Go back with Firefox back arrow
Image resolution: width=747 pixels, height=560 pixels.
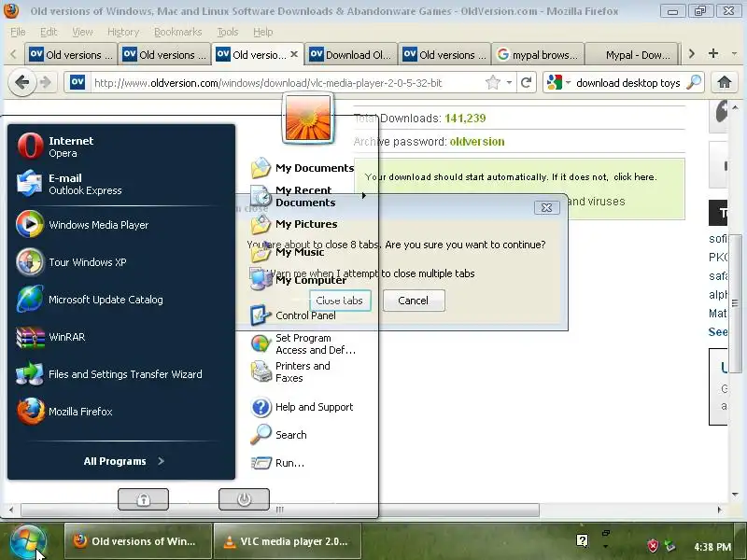21,83
